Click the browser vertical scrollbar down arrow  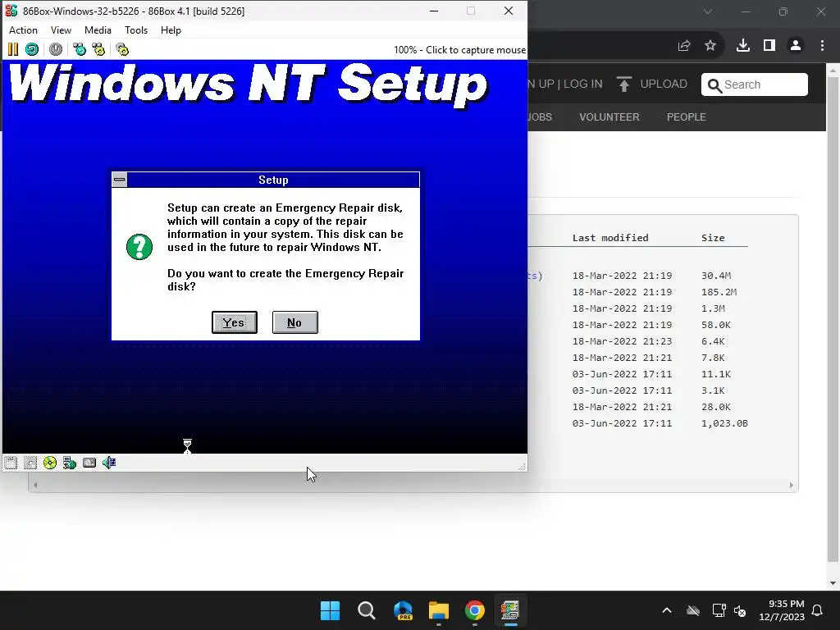click(833, 583)
